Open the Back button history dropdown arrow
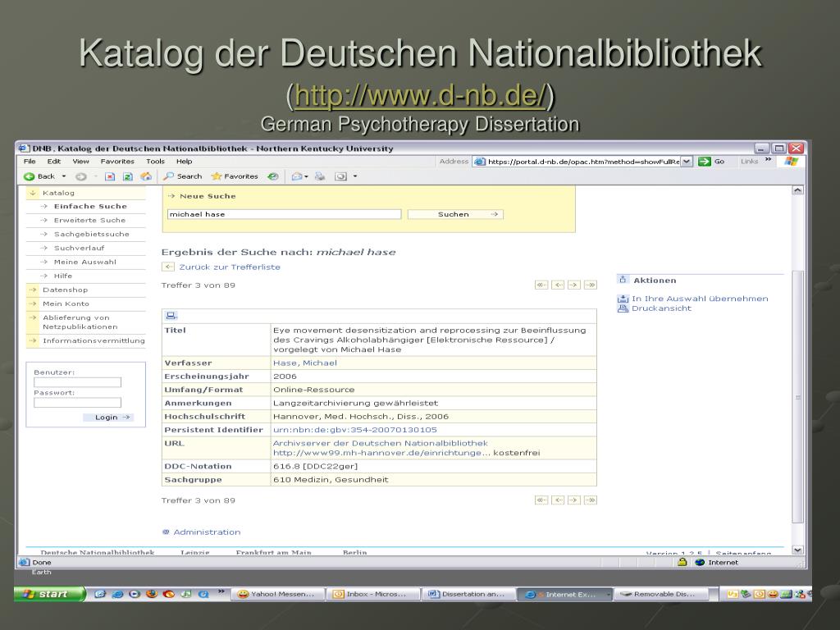Screen dimensions: 840x630 (64, 176)
